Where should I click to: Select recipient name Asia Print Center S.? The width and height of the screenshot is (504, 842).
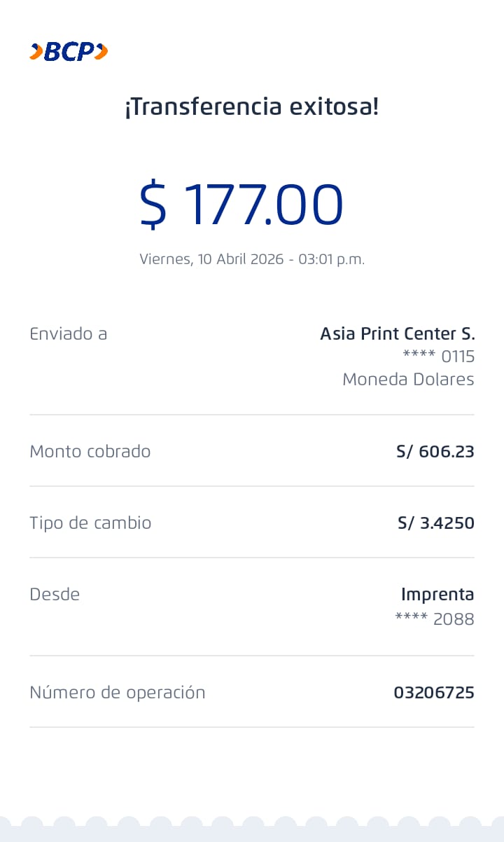pyautogui.click(x=397, y=334)
